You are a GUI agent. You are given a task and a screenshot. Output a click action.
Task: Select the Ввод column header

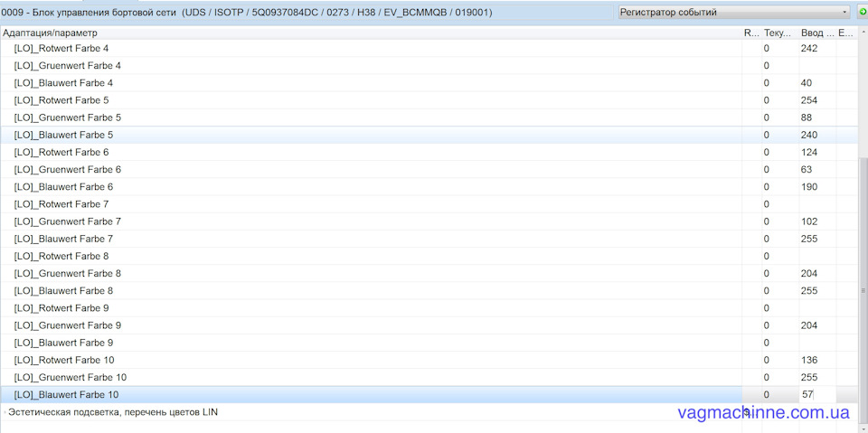pyautogui.click(x=817, y=33)
